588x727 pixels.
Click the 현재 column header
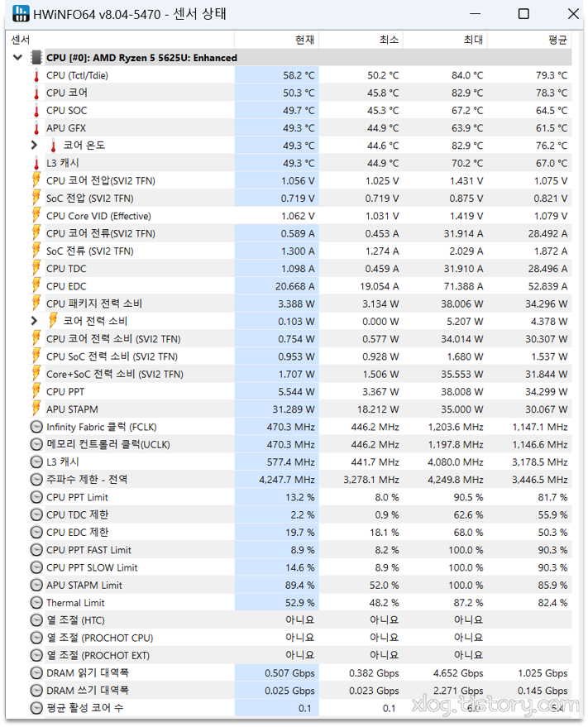click(x=277, y=40)
